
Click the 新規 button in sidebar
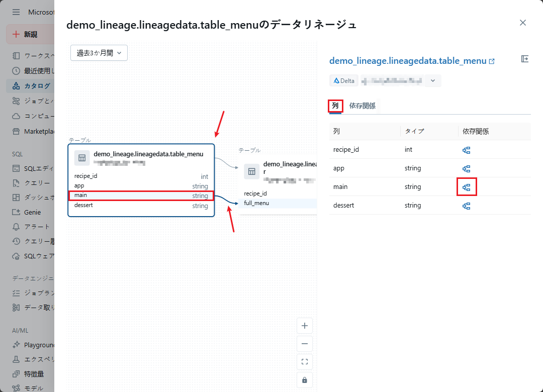[x=30, y=34]
